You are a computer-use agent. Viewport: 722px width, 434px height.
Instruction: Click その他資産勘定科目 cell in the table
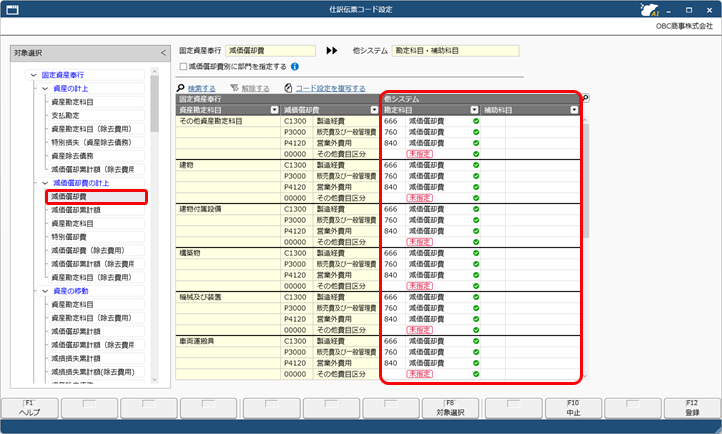pyautogui.click(x=228, y=121)
